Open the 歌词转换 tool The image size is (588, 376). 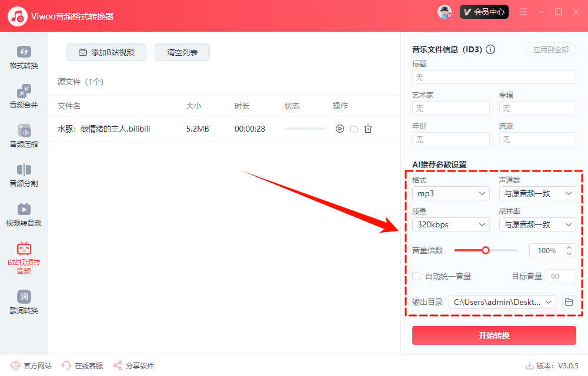click(24, 302)
